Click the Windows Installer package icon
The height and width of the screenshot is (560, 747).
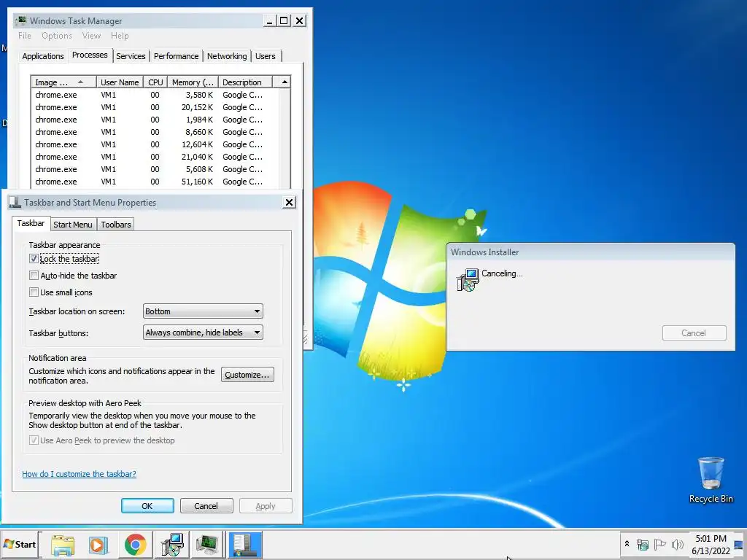468,280
